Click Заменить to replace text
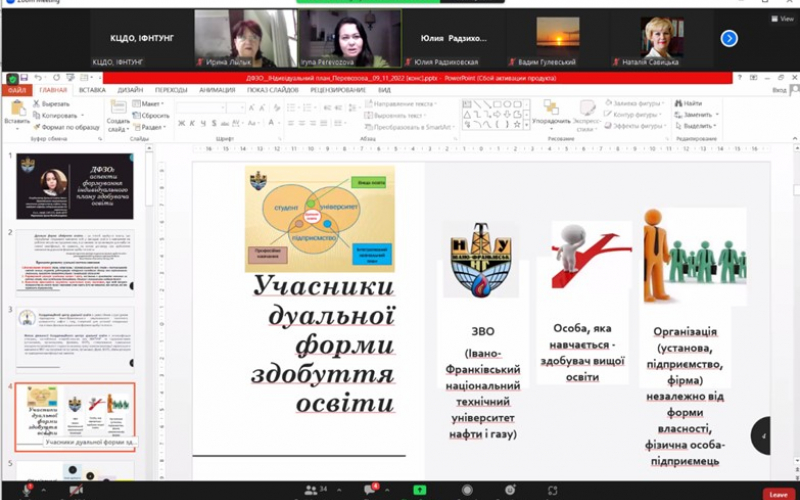The height and width of the screenshot is (500, 800). click(697, 115)
